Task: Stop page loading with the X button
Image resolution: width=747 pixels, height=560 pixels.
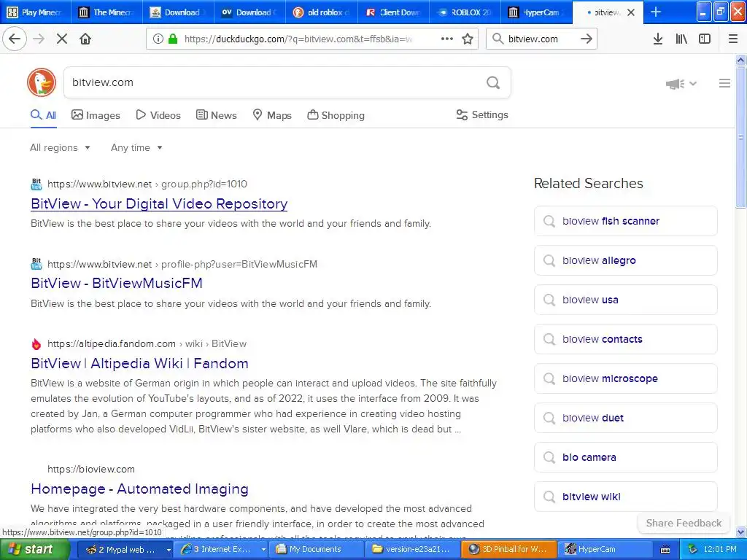Action: coord(62,39)
